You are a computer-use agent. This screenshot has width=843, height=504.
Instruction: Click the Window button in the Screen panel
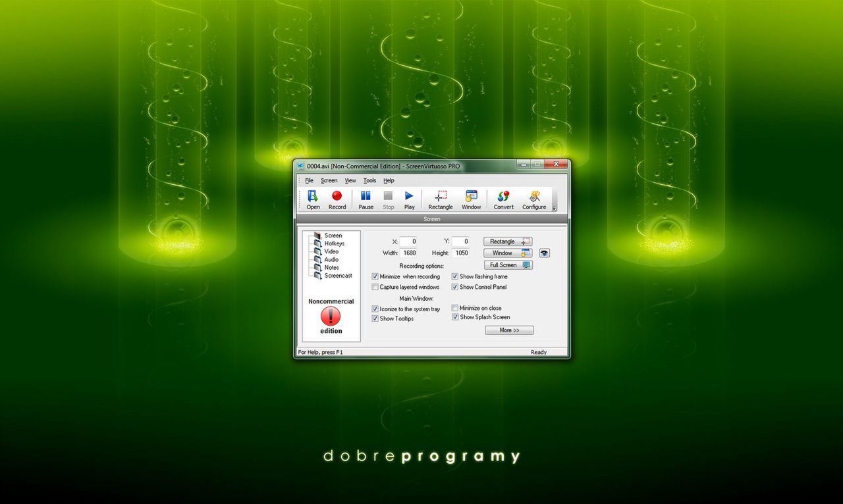pyautogui.click(x=508, y=253)
